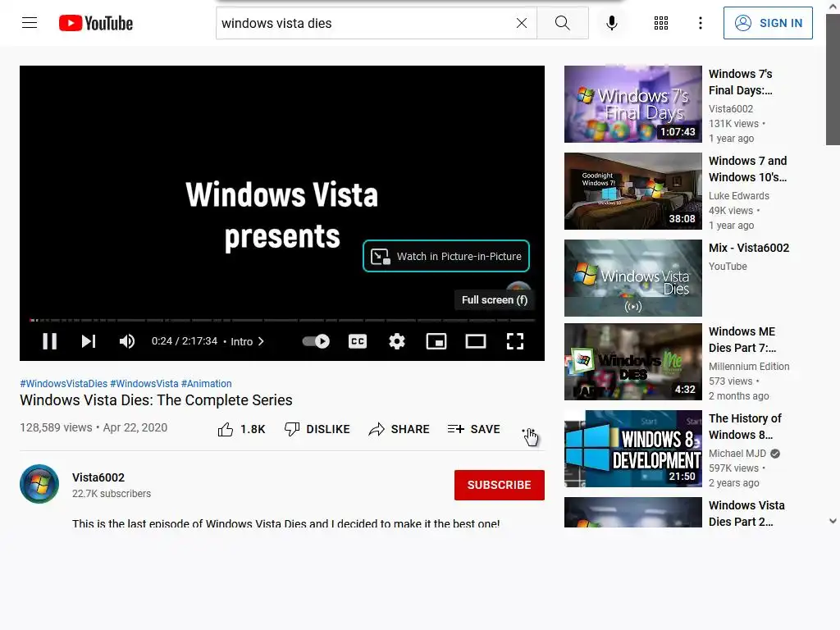Expand the Intro chapter list
This screenshot has height=630, width=840.
click(x=248, y=341)
